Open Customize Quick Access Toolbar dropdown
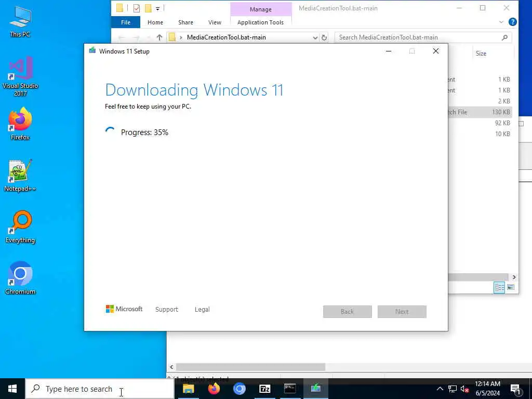The image size is (532, 399). 158,8
